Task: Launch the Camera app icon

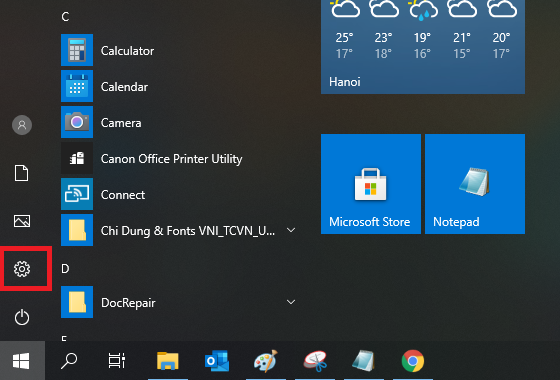Action: point(77,122)
